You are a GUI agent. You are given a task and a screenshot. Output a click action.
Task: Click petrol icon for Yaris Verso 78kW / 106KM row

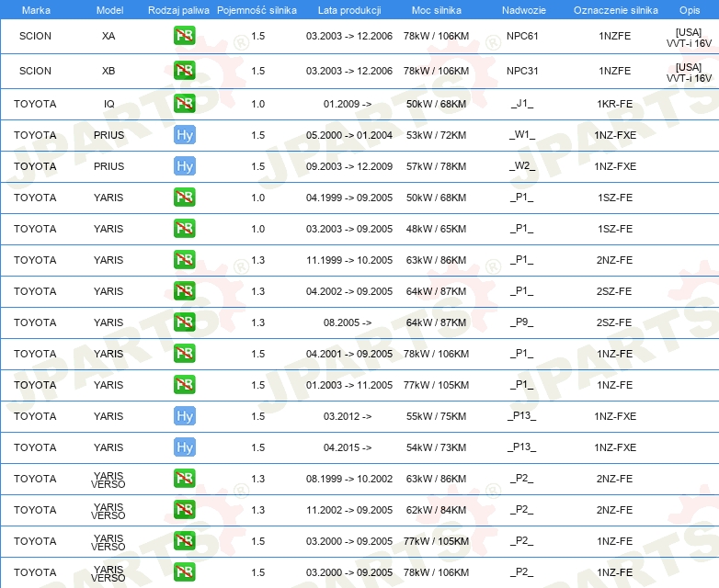click(x=184, y=572)
